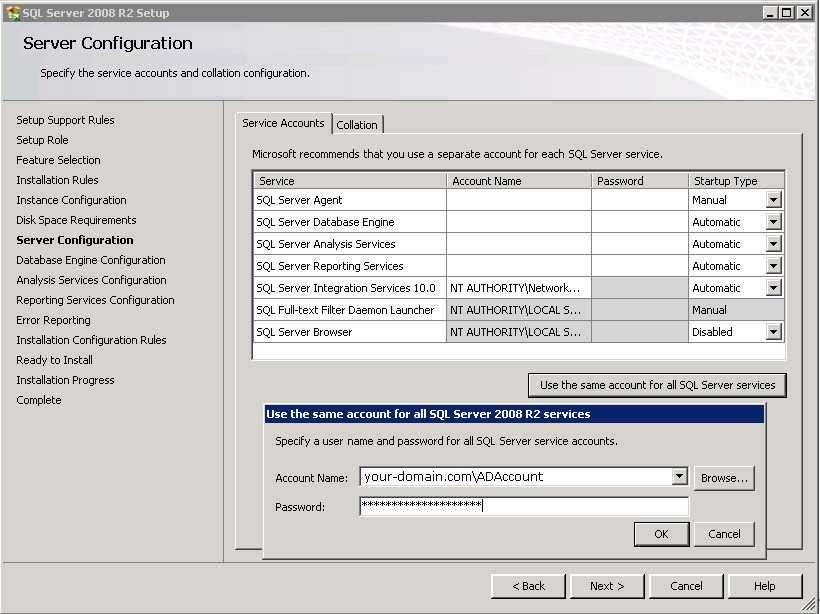820x614 pixels.
Task: Open Help for setup
Action: [765, 586]
